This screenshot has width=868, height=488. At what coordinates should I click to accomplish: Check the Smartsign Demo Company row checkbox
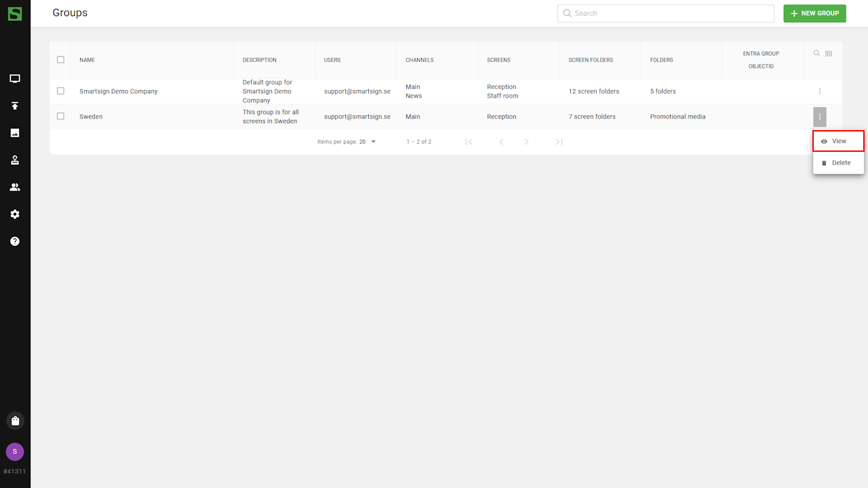(x=60, y=91)
